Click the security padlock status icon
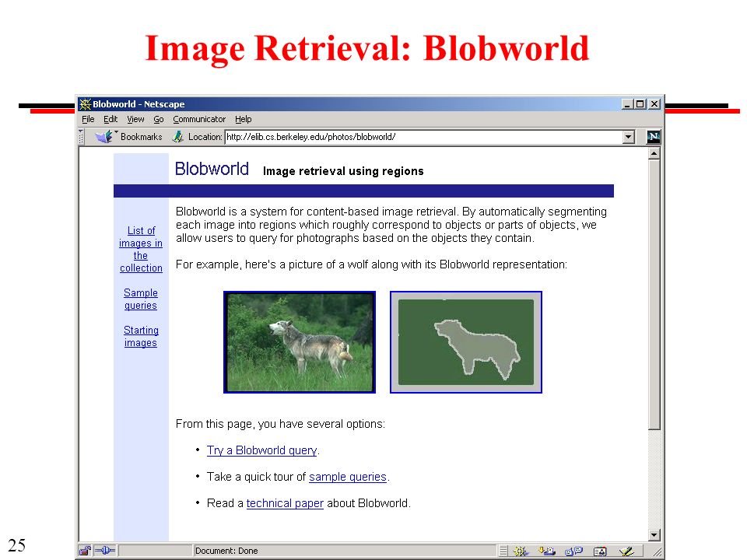This screenshot has width=747, height=560. click(x=86, y=551)
